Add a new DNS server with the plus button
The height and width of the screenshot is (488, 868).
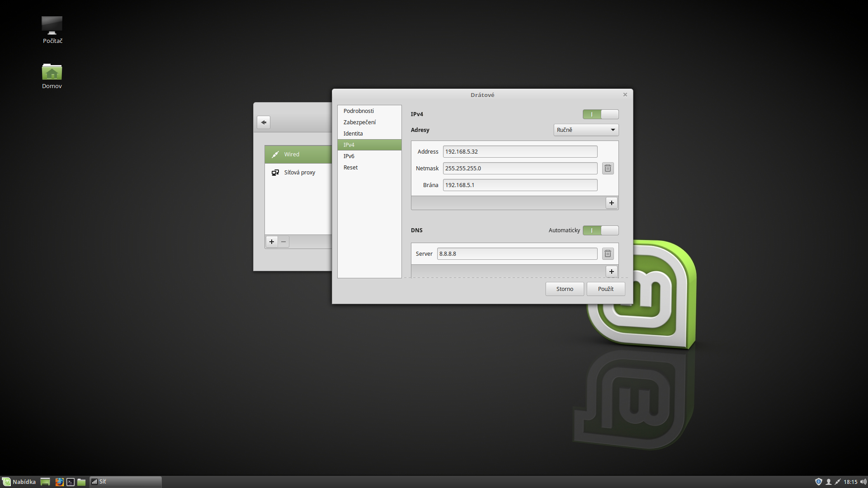click(611, 272)
